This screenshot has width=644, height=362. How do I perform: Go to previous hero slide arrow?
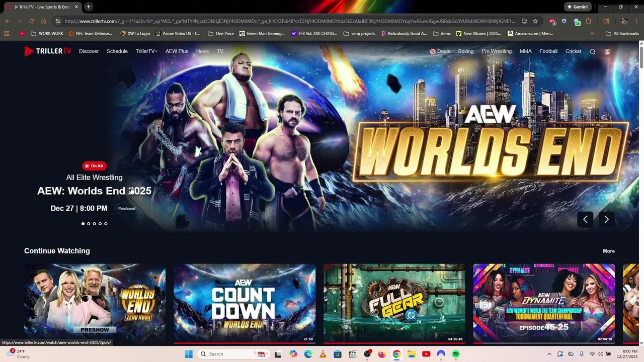pos(585,219)
